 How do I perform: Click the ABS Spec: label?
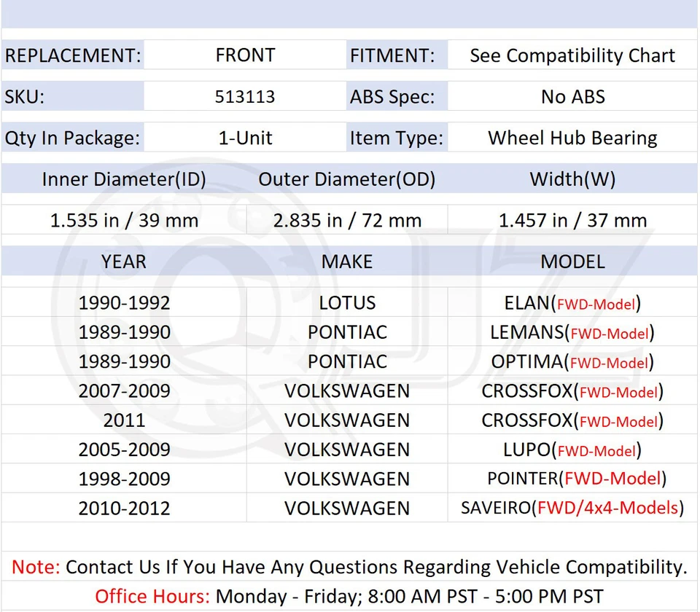(x=392, y=97)
